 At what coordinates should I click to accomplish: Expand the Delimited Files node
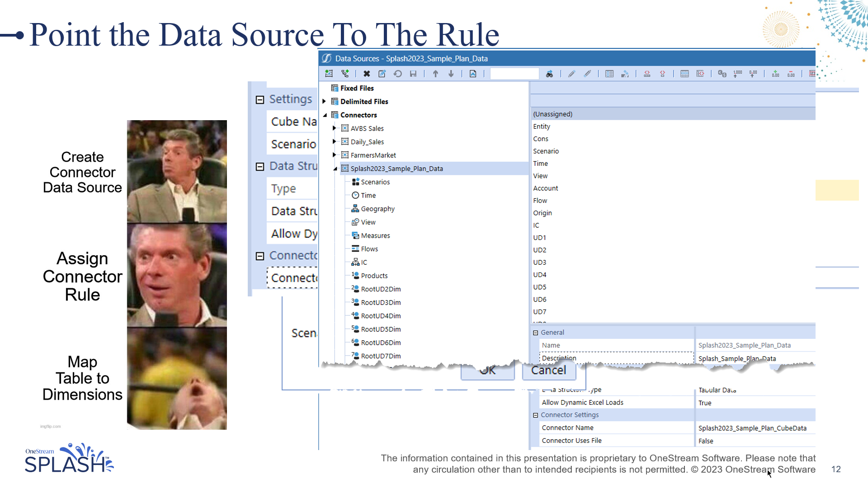coord(324,102)
